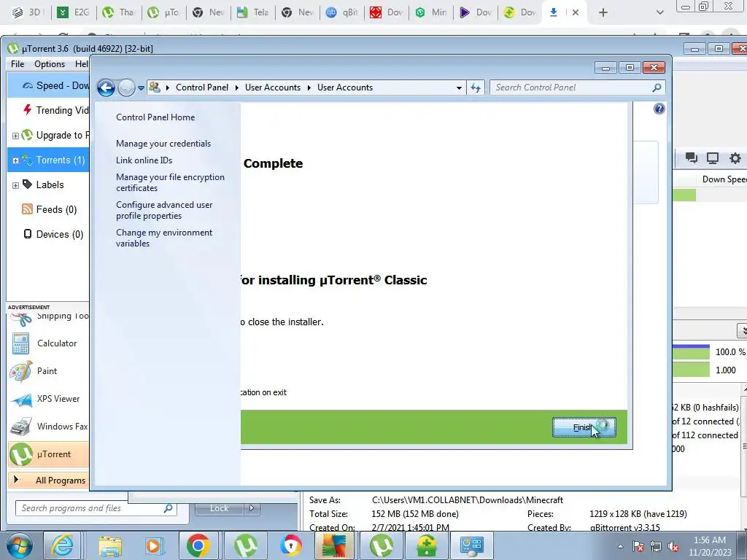Expand the Torrents (1) tree node

[x=15, y=160]
